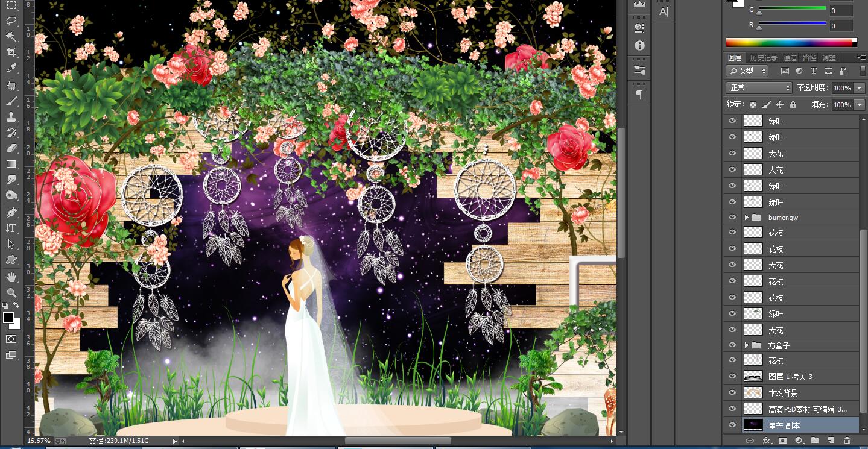Lock image pixels (brush lock)
The height and width of the screenshot is (449, 868).
pyautogui.click(x=767, y=105)
